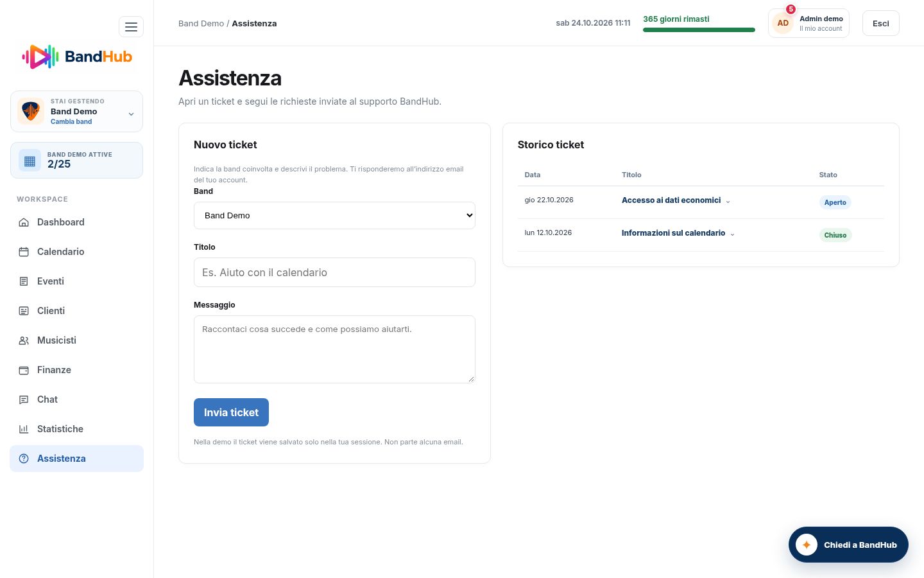Image resolution: width=924 pixels, height=578 pixels.
Task: Click the Chiuso status badge
Action: click(835, 235)
